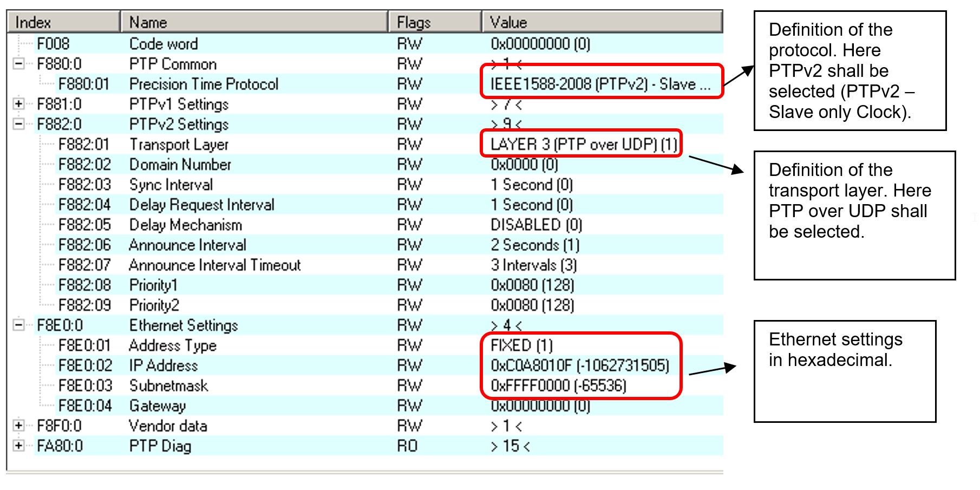
Task: Expand the FA80:0 PTP Diag node
Action: point(18,446)
